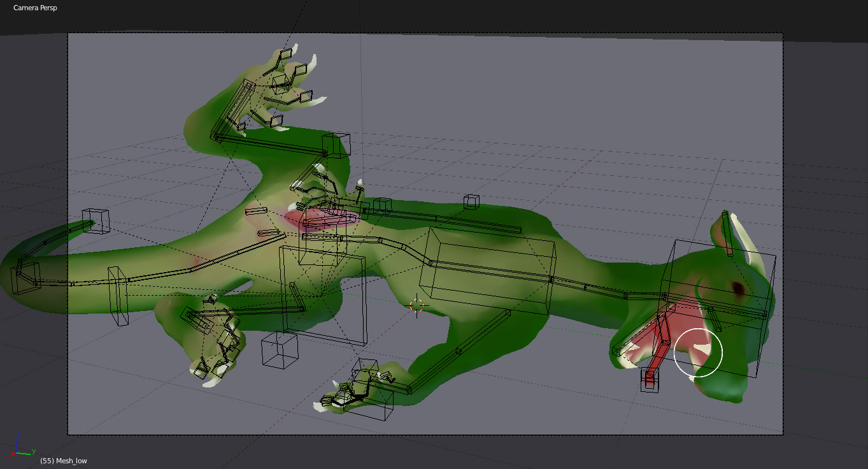Image resolution: width=868 pixels, height=469 pixels.
Task: Select the large box bone on torso
Action: coord(487,272)
